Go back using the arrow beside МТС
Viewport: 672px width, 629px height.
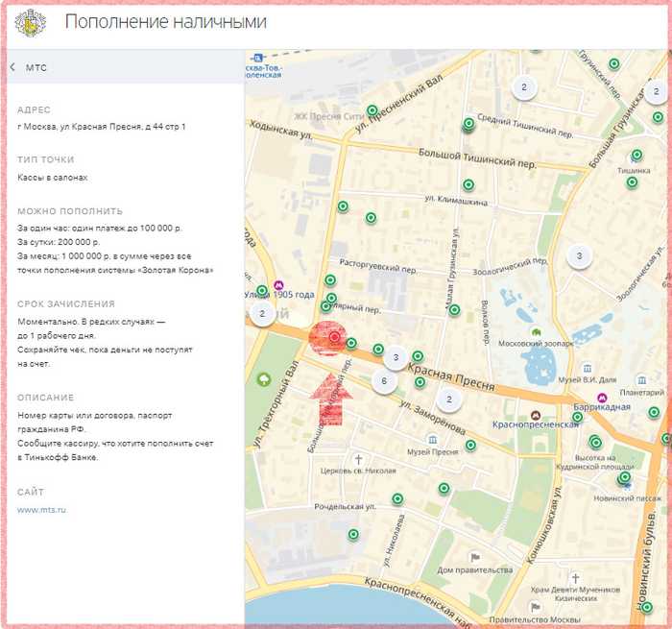pyautogui.click(x=12, y=67)
